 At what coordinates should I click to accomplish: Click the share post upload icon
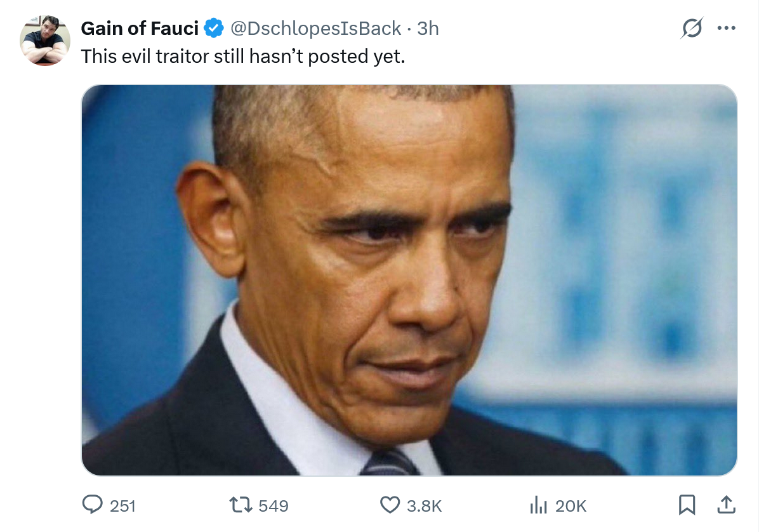tap(725, 505)
